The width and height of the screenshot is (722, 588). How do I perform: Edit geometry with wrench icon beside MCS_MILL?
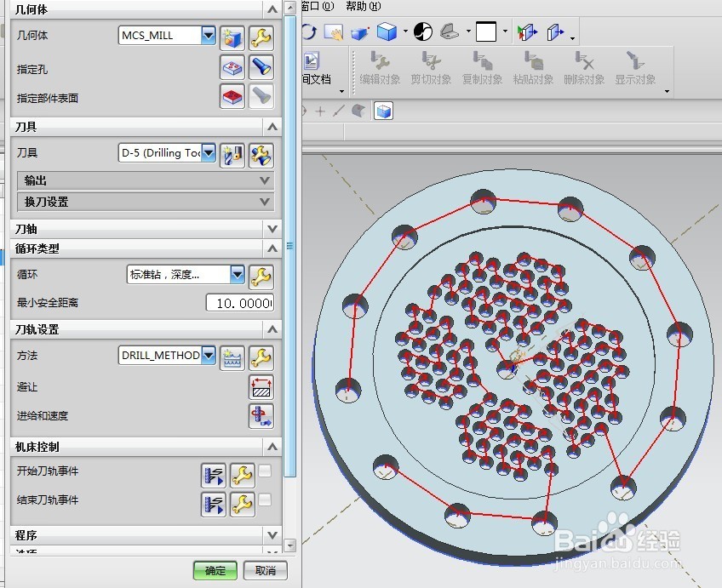click(261, 37)
